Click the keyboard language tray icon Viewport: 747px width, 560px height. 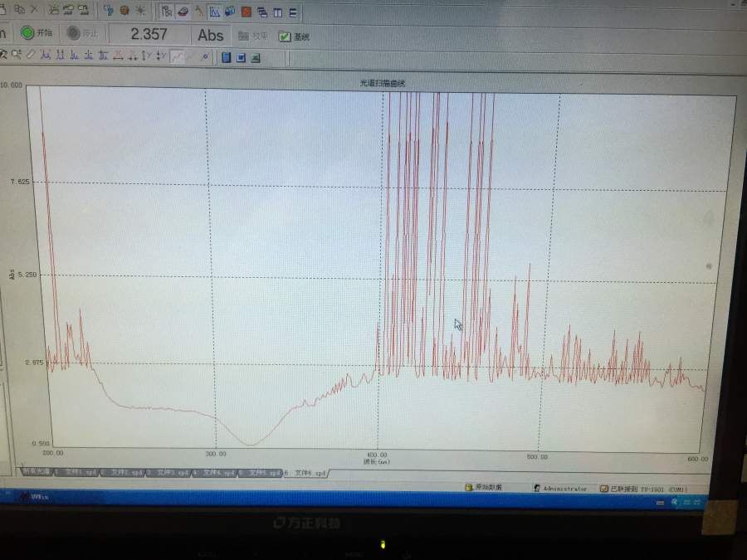point(661,503)
